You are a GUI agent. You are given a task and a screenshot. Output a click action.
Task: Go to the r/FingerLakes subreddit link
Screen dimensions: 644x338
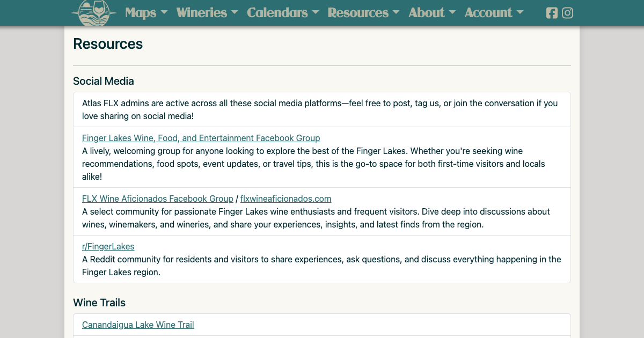click(108, 246)
